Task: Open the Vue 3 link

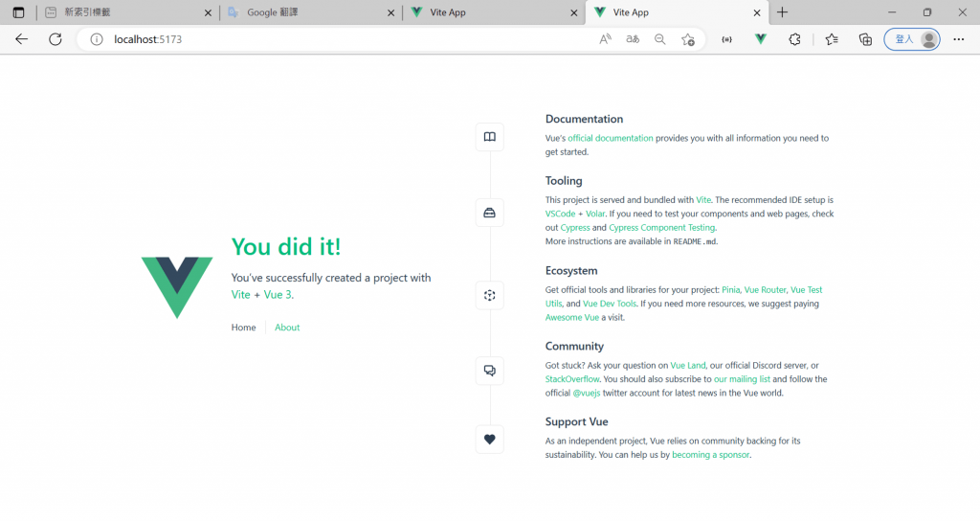Action: coord(278,295)
